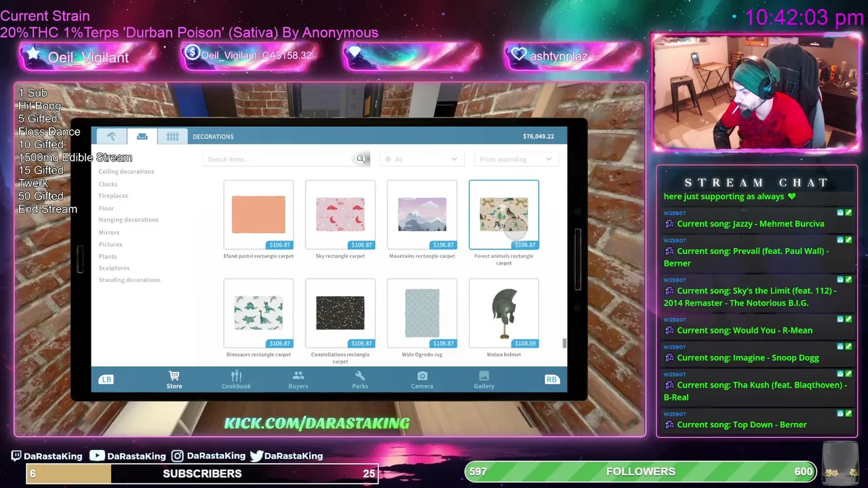The width and height of the screenshot is (868, 488).
Task: Choose Dinosaurs rectangle carpet item
Action: point(258,313)
